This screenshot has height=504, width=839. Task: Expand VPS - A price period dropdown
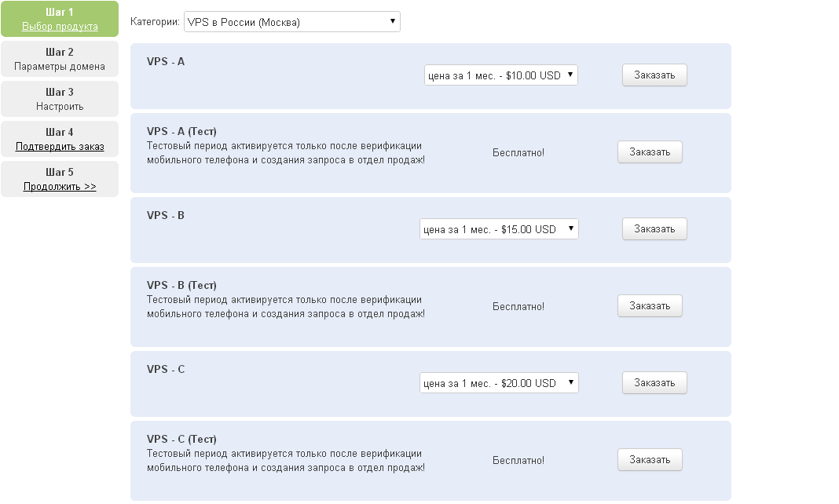[501, 75]
